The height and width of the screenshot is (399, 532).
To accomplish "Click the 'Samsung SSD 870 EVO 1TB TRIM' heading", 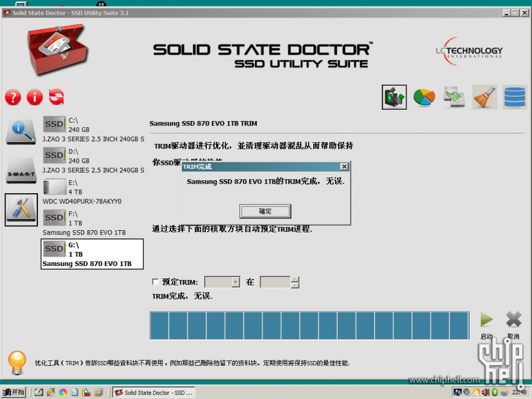I will click(x=203, y=124).
